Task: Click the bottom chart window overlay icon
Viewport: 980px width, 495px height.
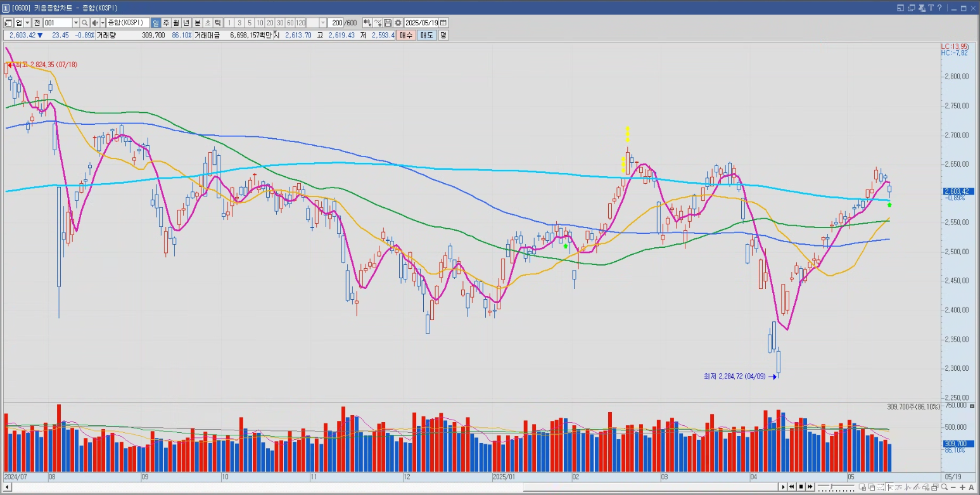Action: tap(935, 487)
